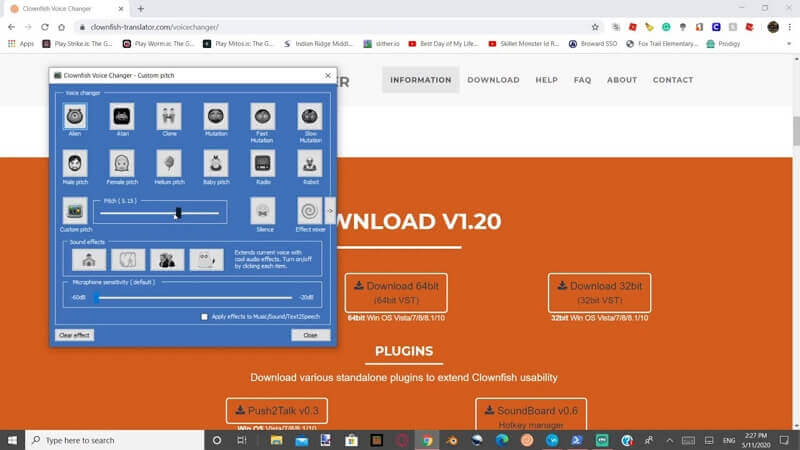Click the Microphone sensitivity slider handle
This screenshot has width=800, height=450.
tap(96, 297)
